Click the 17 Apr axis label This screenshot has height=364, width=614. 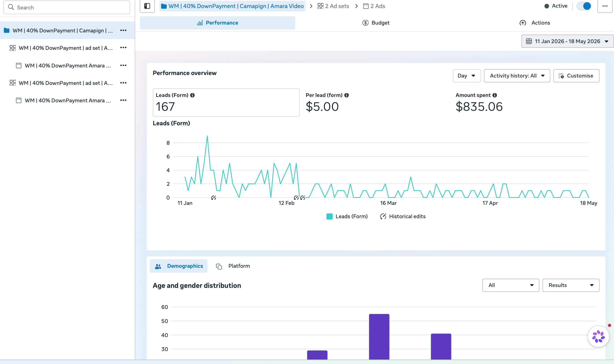coord(490,203)
